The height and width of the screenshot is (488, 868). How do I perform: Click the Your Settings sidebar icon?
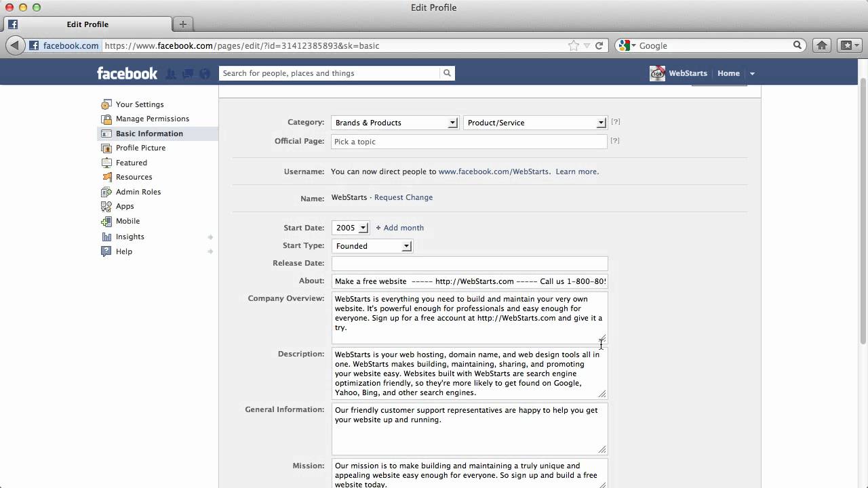coord(106,104)
